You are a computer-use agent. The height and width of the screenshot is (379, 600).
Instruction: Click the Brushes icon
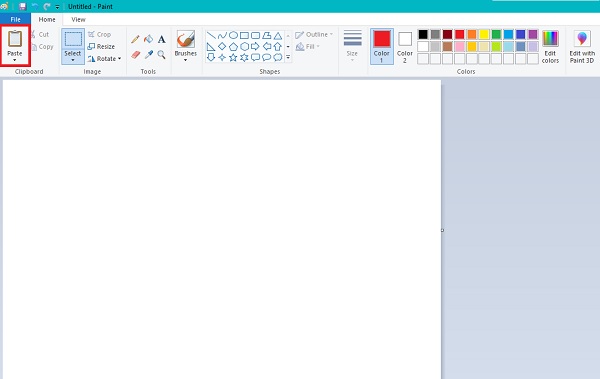(186, 39)
